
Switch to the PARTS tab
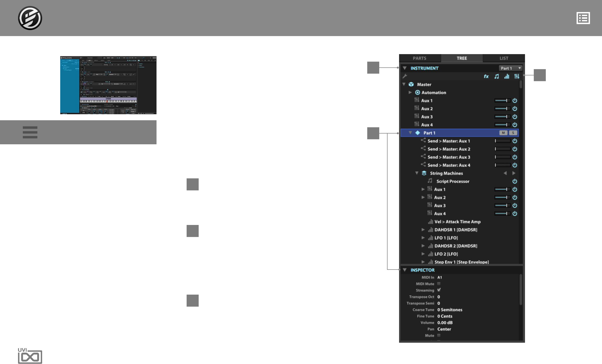point(420,58)
